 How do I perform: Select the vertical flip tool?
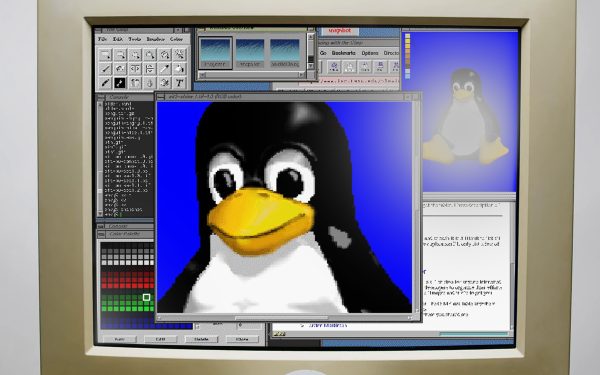pos(150,69)
